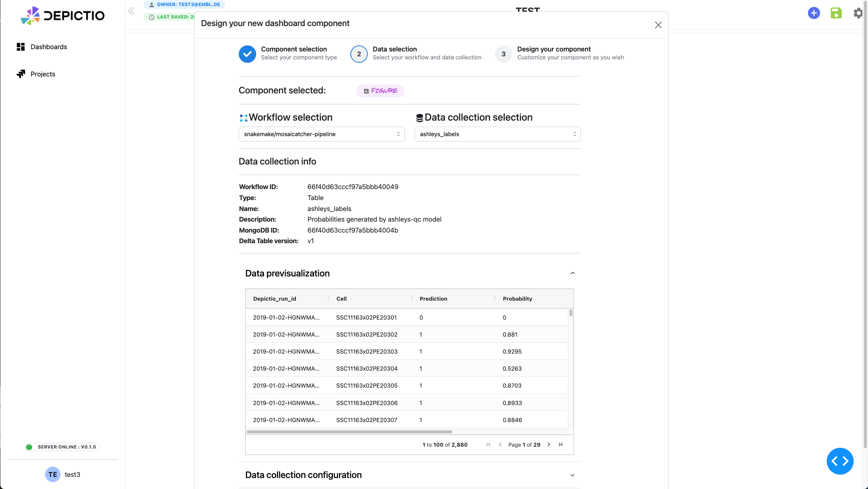Click probability value 0.8703

[x=512, y=386]
